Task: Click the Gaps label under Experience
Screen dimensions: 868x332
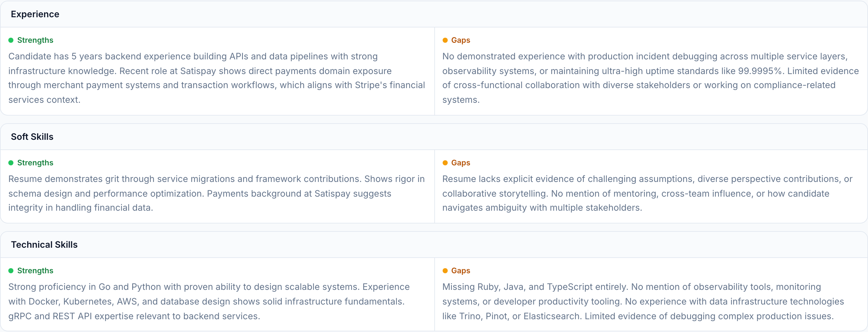Action: click(x=461, y=41)
